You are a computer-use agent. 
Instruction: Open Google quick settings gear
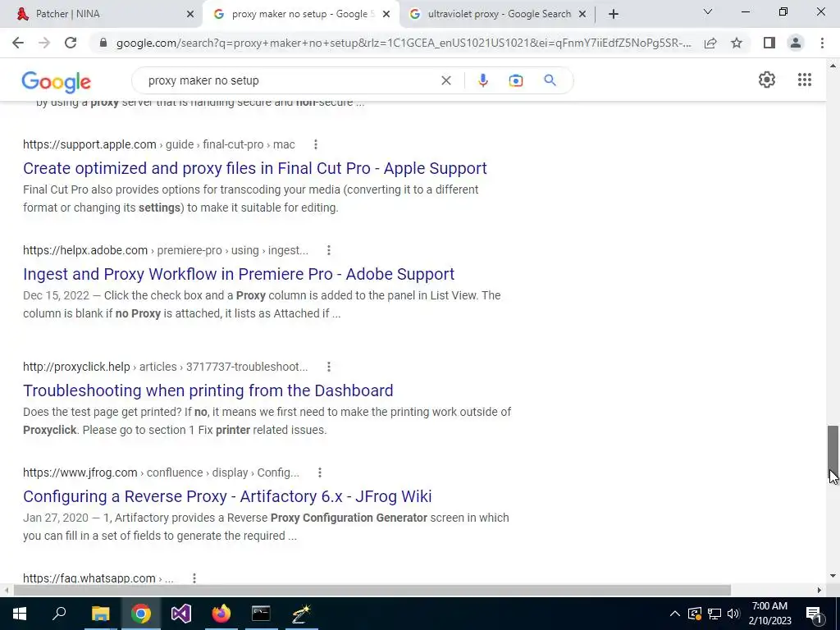coord(767,80)
